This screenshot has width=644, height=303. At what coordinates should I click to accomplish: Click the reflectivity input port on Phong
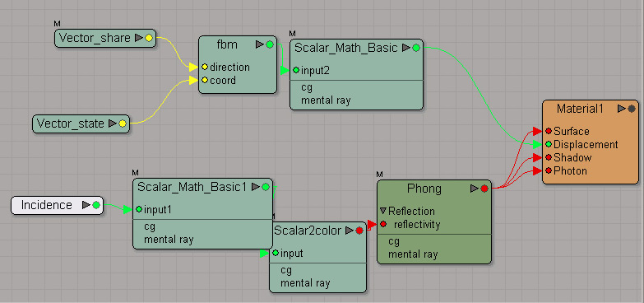[x=383, y=224]
